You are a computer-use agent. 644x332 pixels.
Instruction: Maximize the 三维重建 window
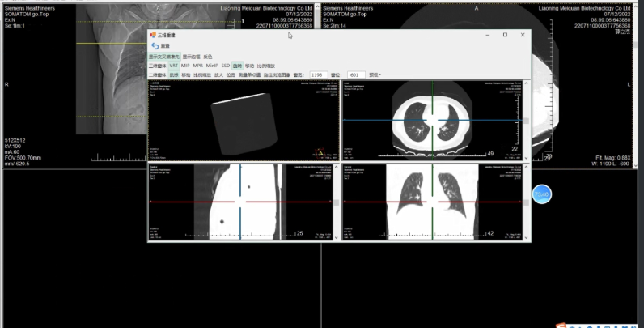click(x=505, y=35)
